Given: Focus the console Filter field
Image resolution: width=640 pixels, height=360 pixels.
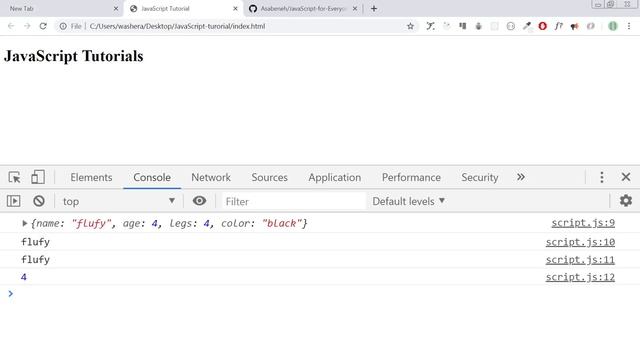Looking at the screenshot, I should click(294, 201).
